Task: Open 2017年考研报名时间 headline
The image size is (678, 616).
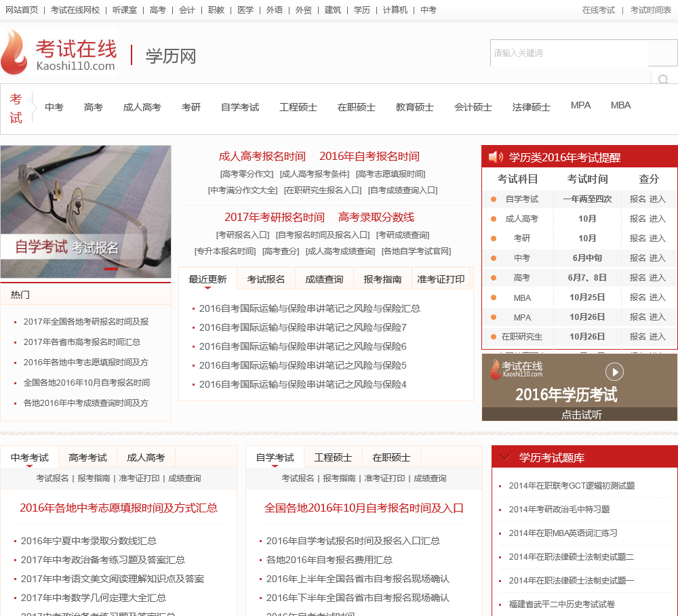Action: click(275, 218)
